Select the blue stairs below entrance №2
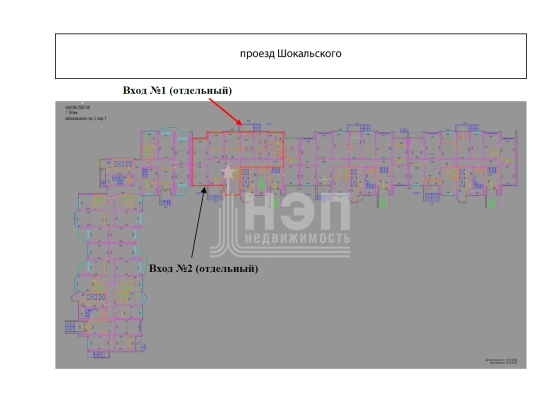 pos(216,198)
